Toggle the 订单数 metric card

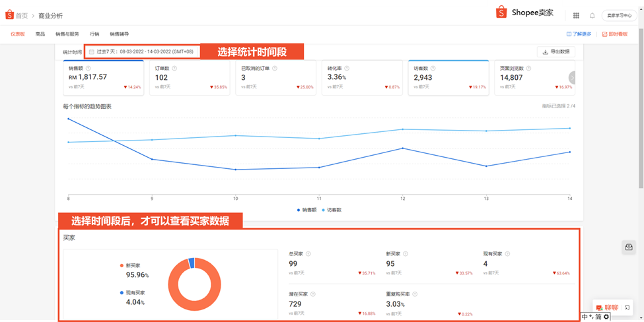pos(190,78)
